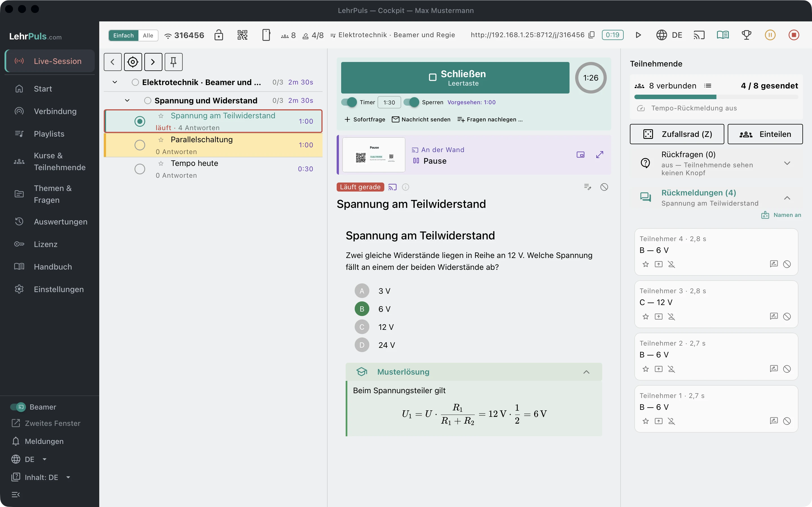
Task: Toggle the Timer switch off
Action: point(349,102)
